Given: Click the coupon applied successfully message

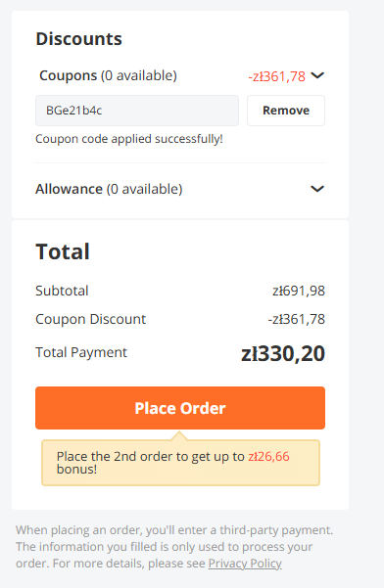Looking at the screenshot, I should [x=129, y=139].
